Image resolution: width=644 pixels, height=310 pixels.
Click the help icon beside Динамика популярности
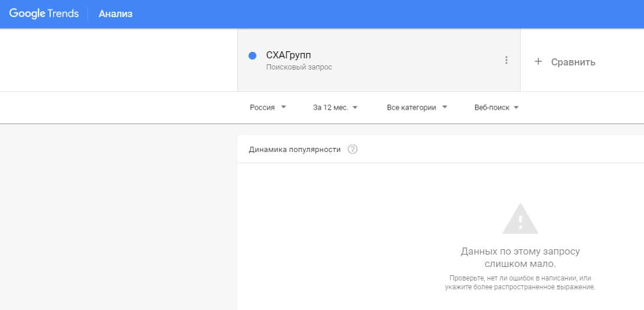click(353, 150)
